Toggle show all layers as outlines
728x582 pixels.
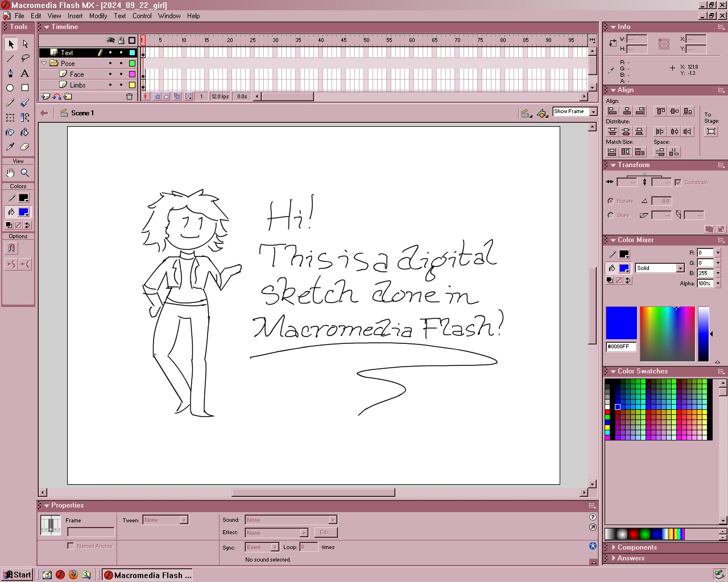[132, 40]
